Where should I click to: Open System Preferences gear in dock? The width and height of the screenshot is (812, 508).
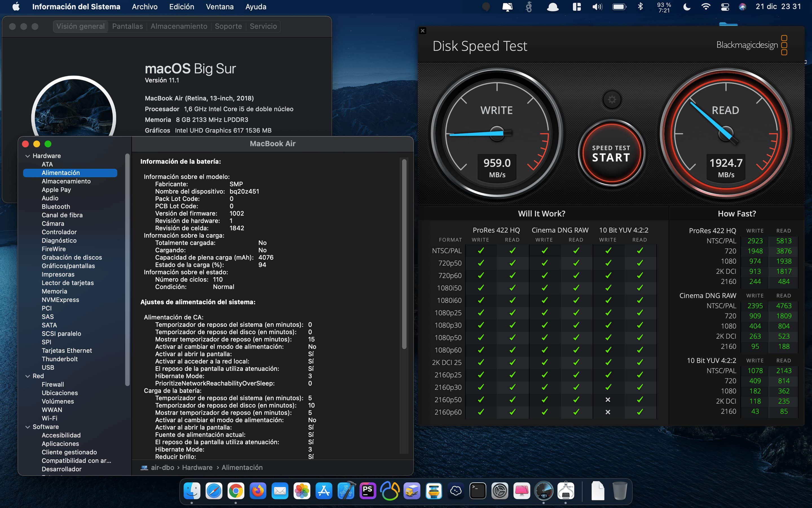500,491
